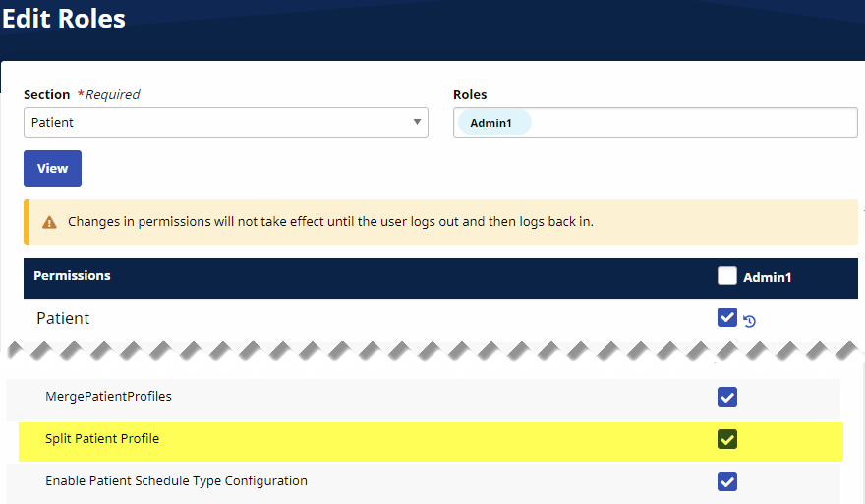Click Enable Patient Schedule Type Configuration text

pyautogui.click(x=176, y=480)
